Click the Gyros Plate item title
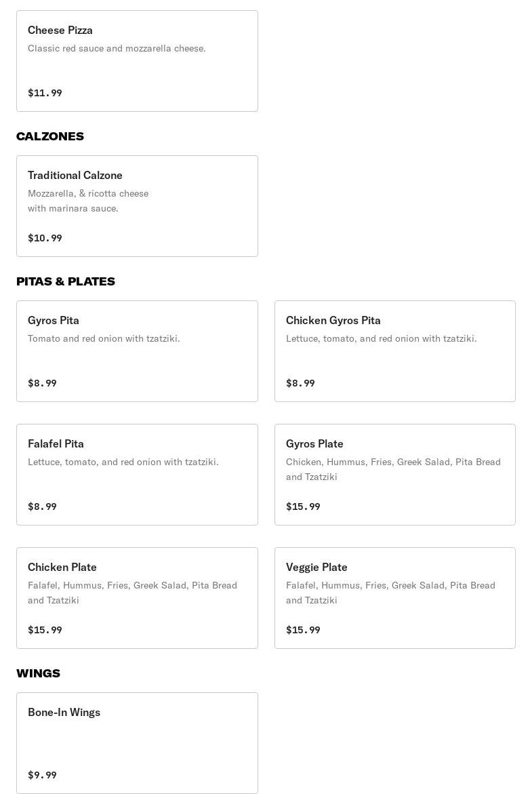This screenshot has height=794, width=532. (x=314, y=443)
